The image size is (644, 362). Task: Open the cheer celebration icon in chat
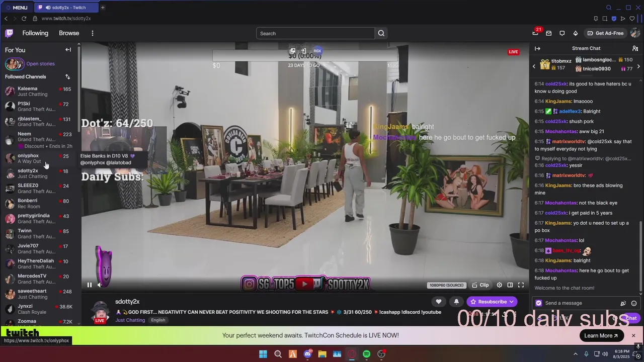[x=623, y=303]
